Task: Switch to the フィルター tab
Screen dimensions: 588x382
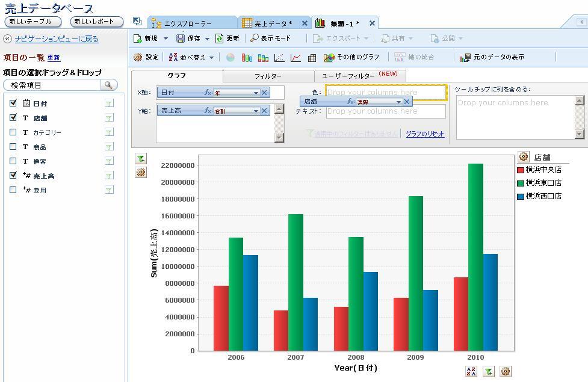Action: pyautogui.click(x=268, y=76)
